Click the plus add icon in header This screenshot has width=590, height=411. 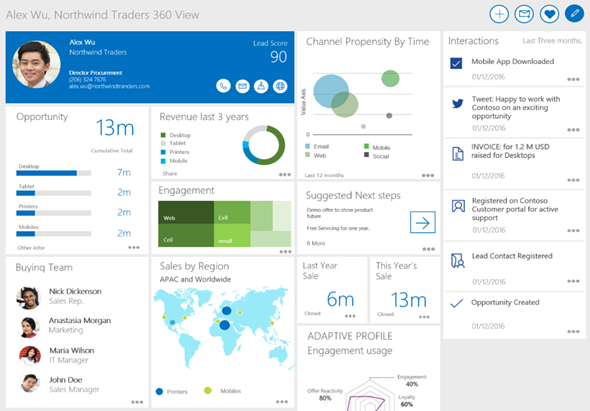click(x=499, y=14)
